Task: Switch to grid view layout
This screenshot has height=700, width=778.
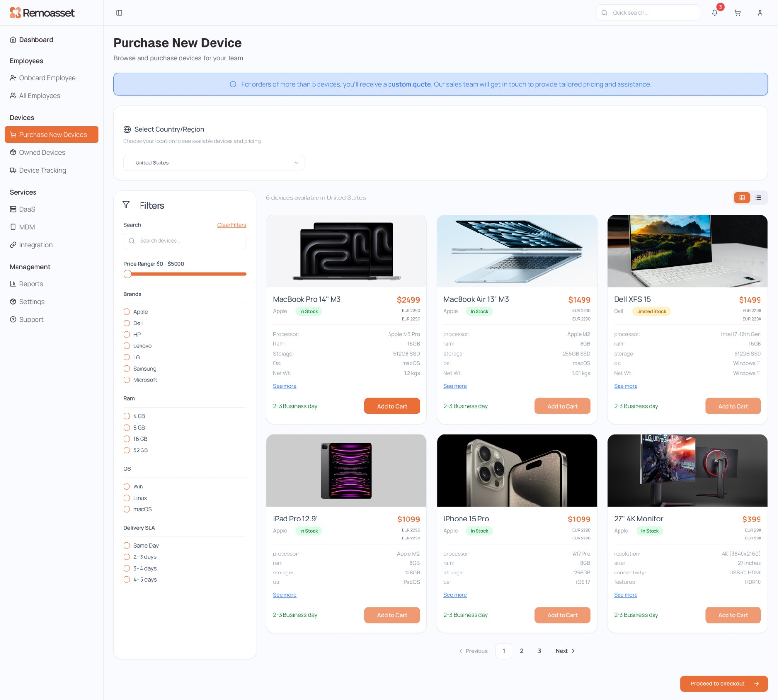Action: point(742,197)
